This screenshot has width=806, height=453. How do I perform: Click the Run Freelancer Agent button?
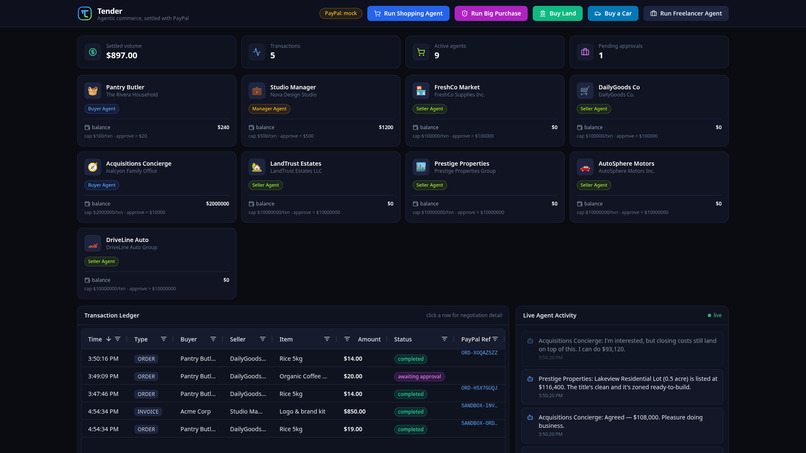686,13
